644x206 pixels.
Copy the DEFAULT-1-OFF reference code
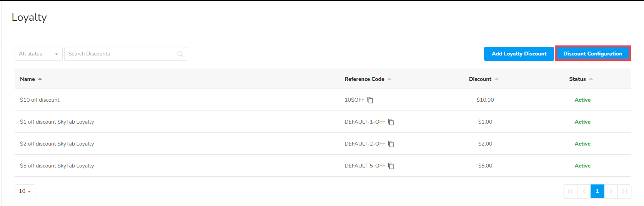click(391, 122)
